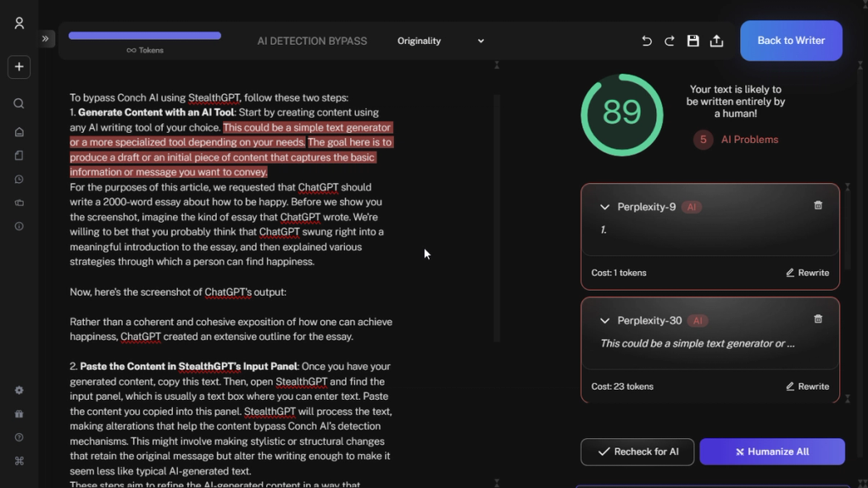This screenshot has height=488, width=868.
Task: Open settings gear icon in sidebar
Action: click(19, 391)
